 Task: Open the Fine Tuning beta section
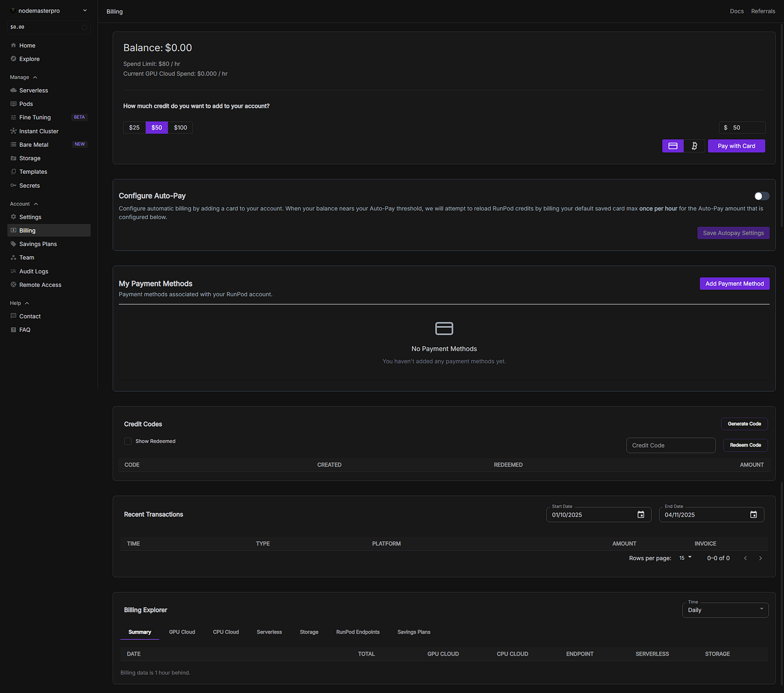click(35, 117)
